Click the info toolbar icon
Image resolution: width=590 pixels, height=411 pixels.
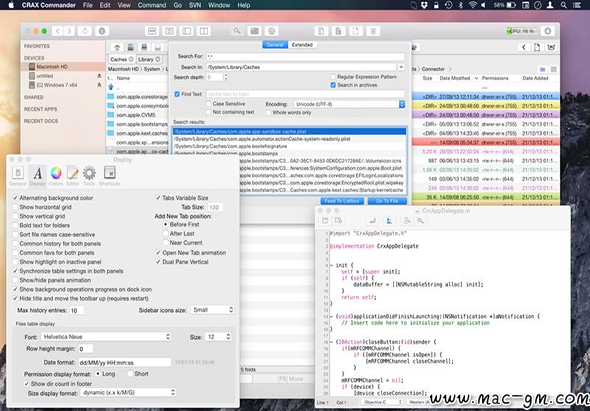click(102, 31)
